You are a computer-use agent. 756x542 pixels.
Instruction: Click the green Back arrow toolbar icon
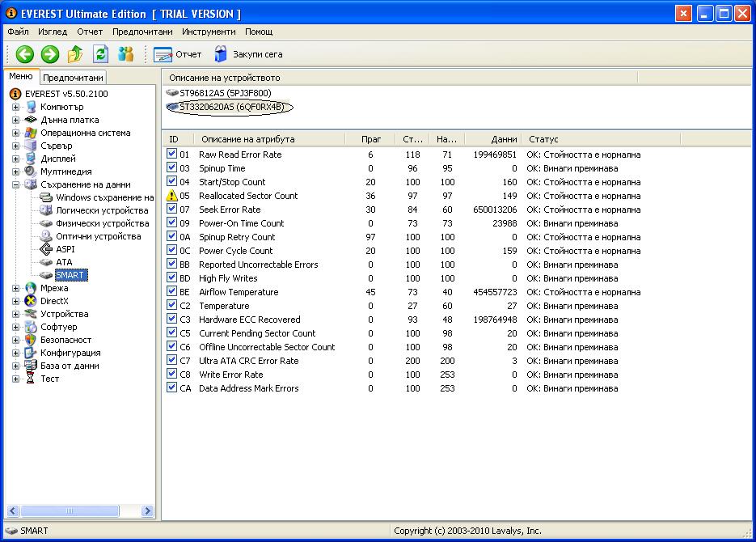[25, 54]
